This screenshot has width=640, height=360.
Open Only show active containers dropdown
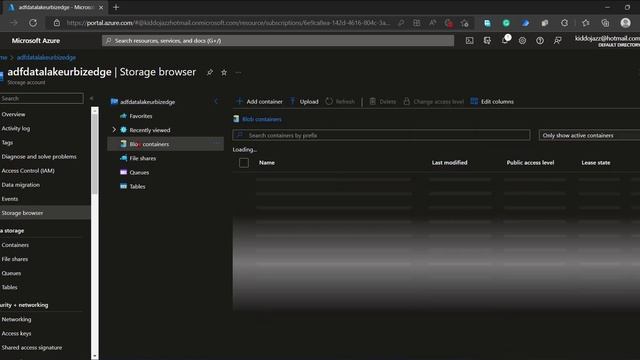(x=589, y=135)
